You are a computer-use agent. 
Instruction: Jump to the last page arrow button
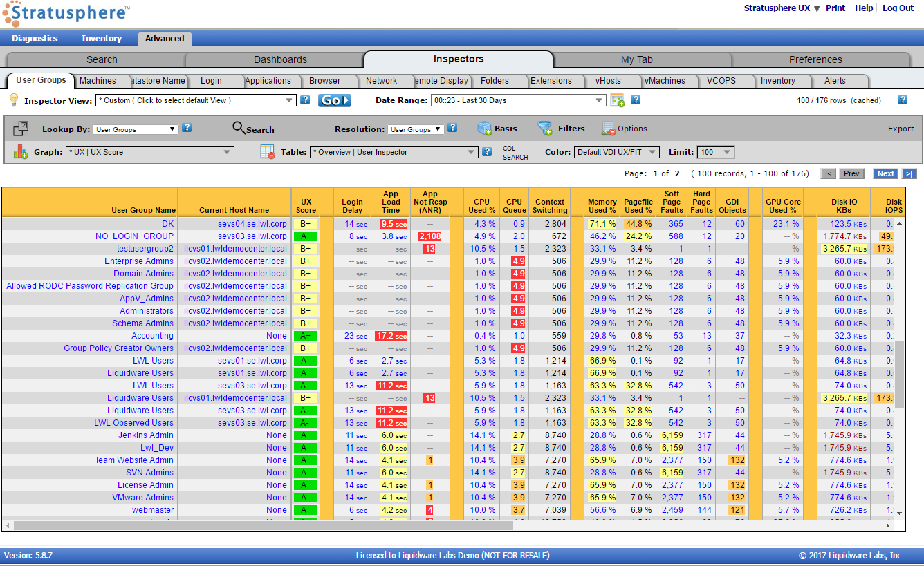pyautogui.click(x=909, y=173)
